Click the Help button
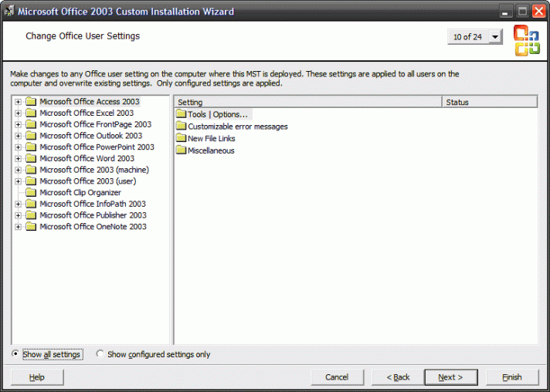 [37, 377]
